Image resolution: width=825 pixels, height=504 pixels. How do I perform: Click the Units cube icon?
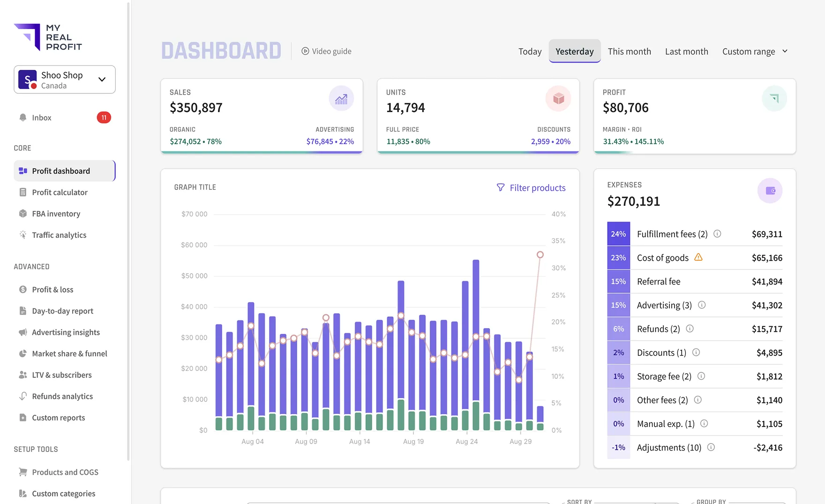coord(558,98)
